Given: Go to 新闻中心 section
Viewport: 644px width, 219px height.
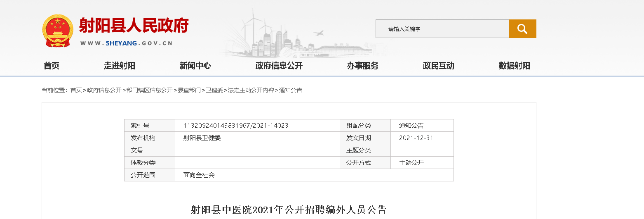Looking at the screenshot, I should 195,66.
